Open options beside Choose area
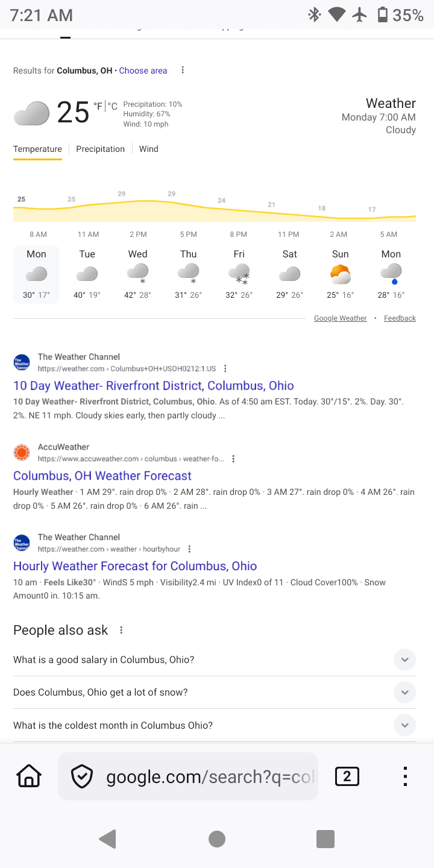 [x=183, y=71]
